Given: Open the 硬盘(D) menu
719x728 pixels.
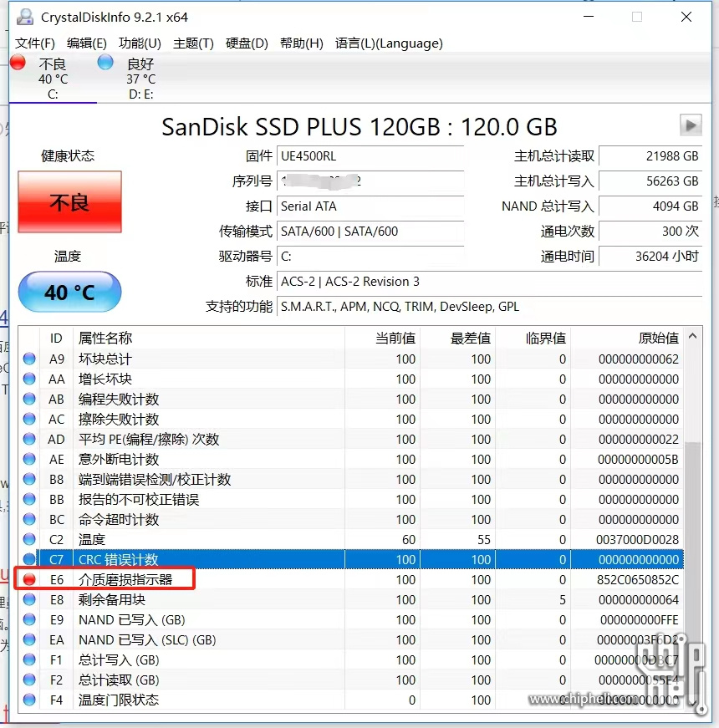Looking at the screenshot, I should pyautogui.click(x=247, y=43).
